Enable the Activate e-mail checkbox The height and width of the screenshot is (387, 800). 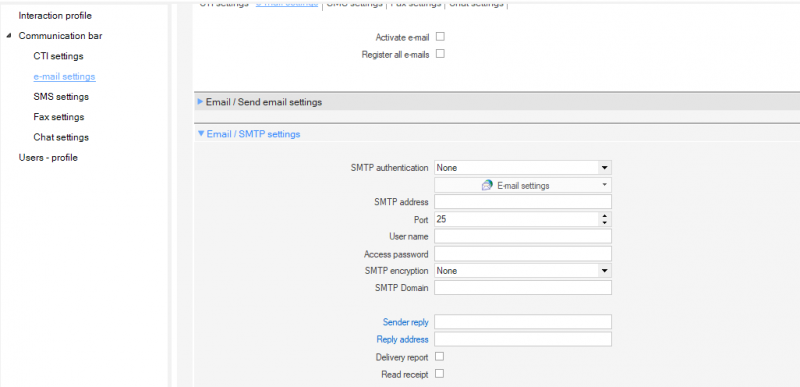(440, 37)
